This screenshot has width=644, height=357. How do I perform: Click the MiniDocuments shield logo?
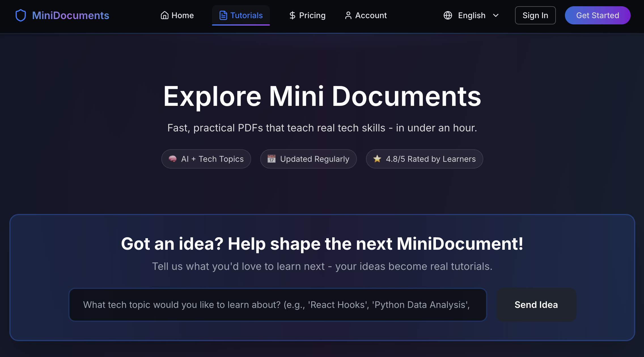coord(20,15)
